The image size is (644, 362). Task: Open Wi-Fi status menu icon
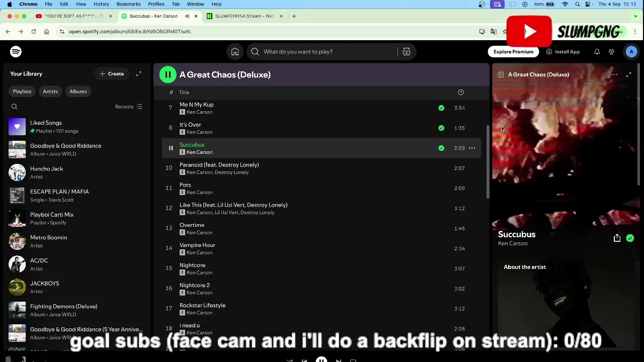tap(565, 4)
